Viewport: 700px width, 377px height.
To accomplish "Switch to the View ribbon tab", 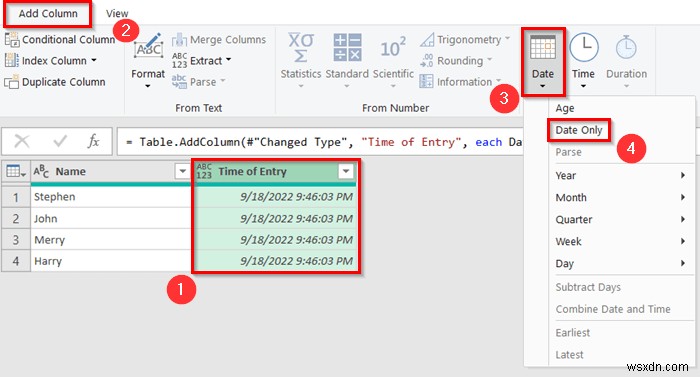I will pos(117,14).
